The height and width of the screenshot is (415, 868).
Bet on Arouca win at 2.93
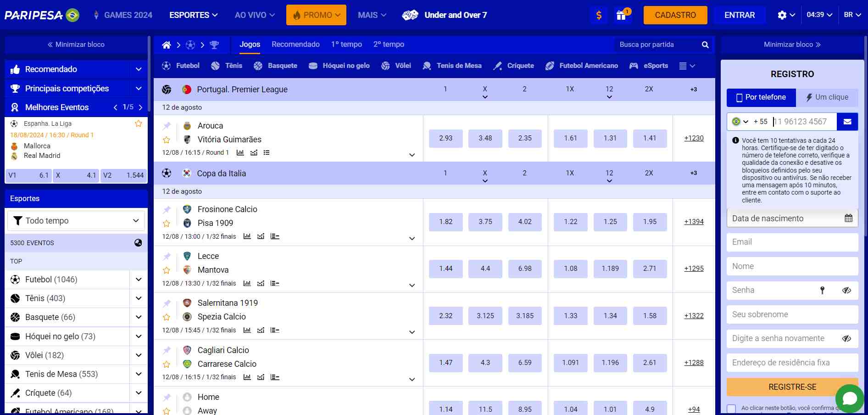point(445,138)
